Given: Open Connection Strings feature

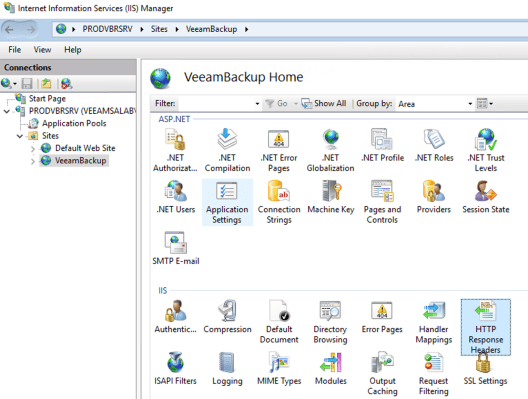Looking at the screenshot, I should coord(279,202).
